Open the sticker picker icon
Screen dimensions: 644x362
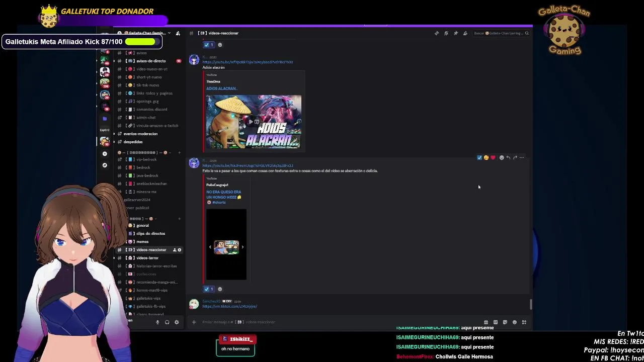pos(505,322)
